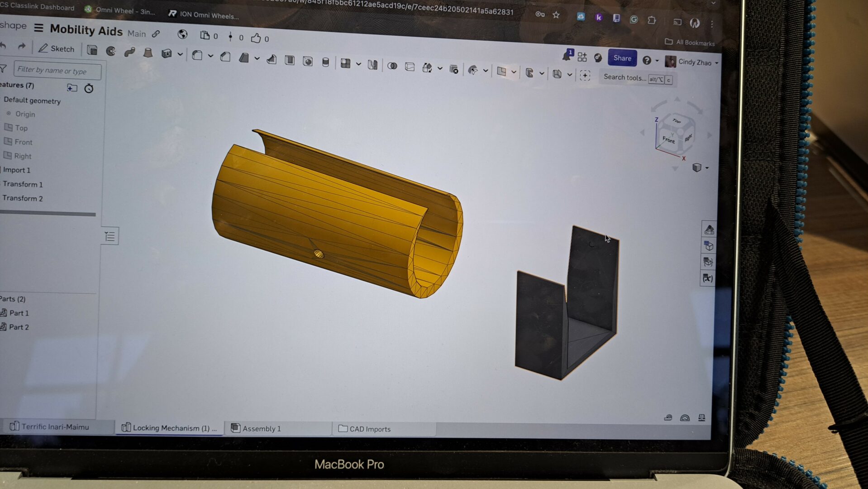
Task: Open the Variable table panel icon
Action: (708, 278)
